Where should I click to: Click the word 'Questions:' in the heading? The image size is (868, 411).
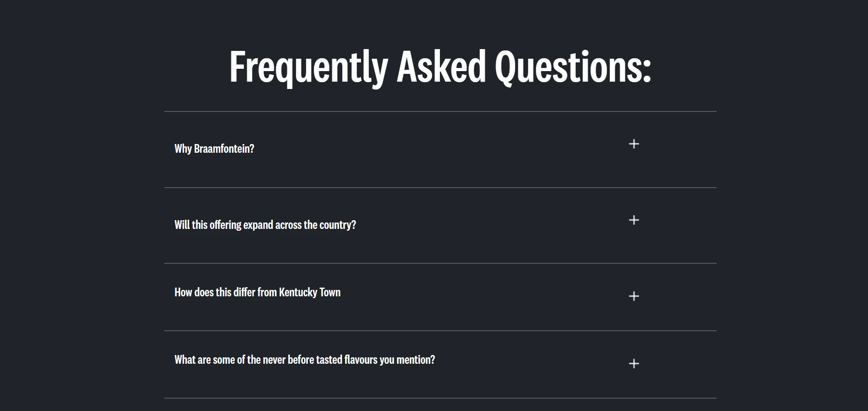click(x=573, y=67)
